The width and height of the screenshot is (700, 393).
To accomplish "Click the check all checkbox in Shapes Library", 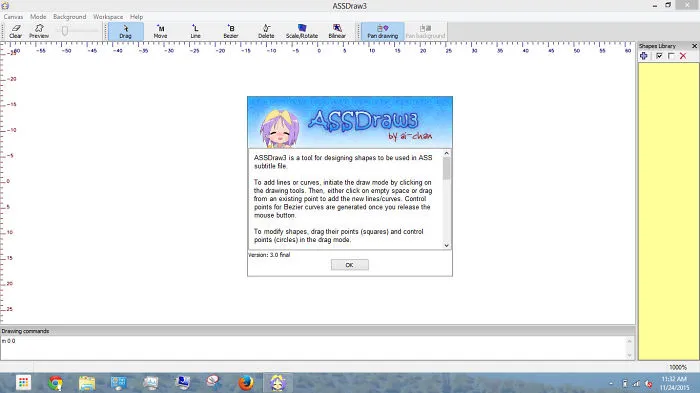I will click(659, 56).
